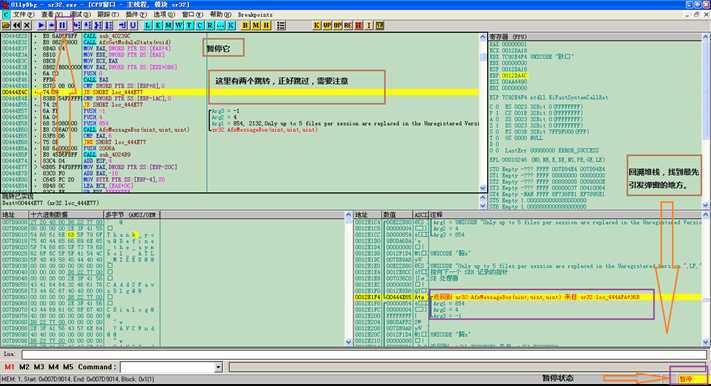Execute till return via toolbar icon
The height and width of the screenshot is (386, 711).
coord(122,25)
